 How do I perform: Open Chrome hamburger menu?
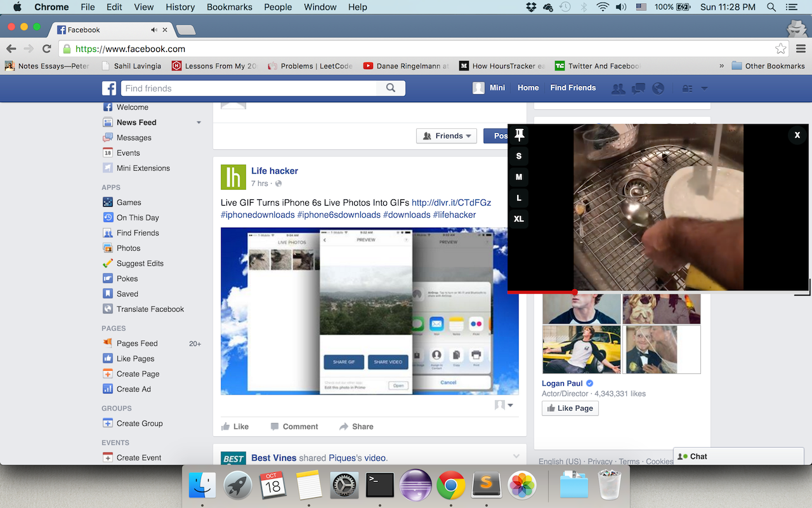(x=801, y=49)
